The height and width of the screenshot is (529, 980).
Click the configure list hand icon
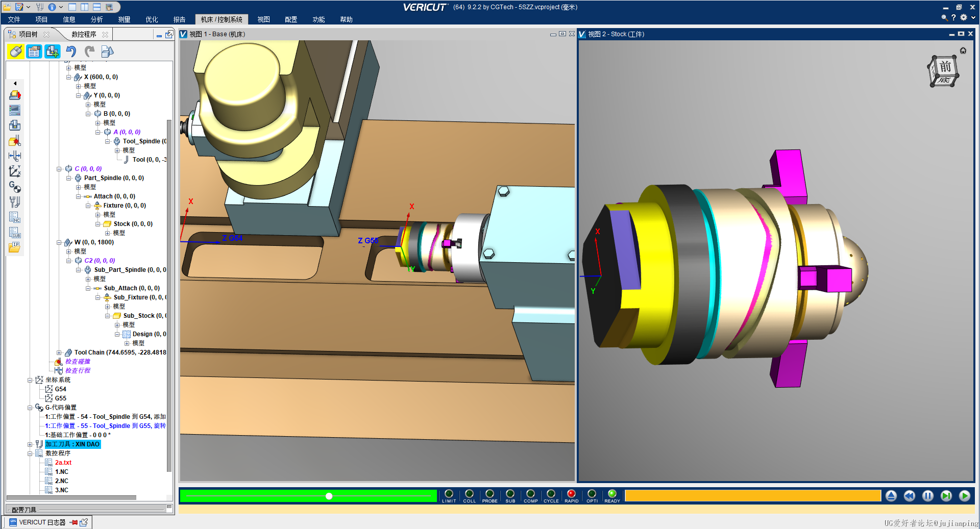pyautogui.click(x=34, y=52)
